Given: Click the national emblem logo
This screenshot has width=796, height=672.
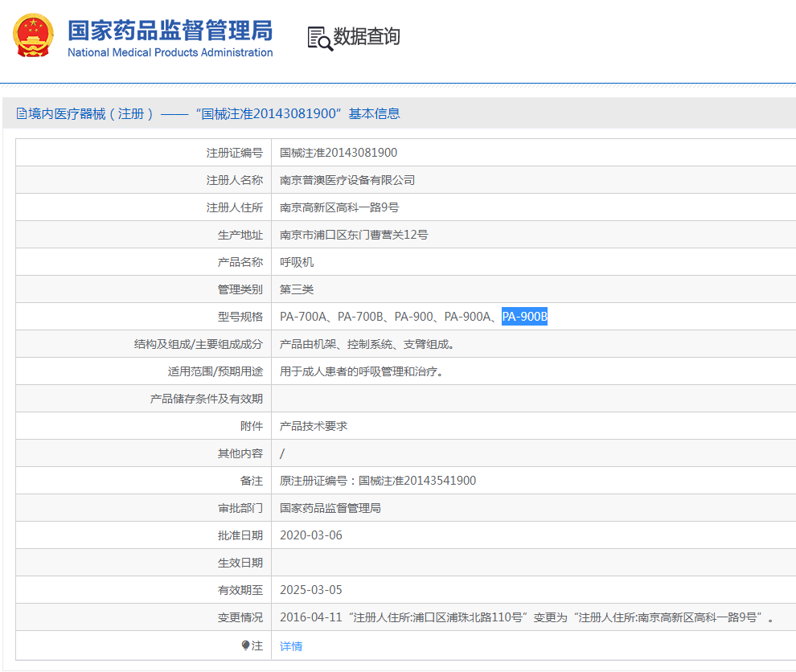Looking at the screenshot, I should click(33, 35).
